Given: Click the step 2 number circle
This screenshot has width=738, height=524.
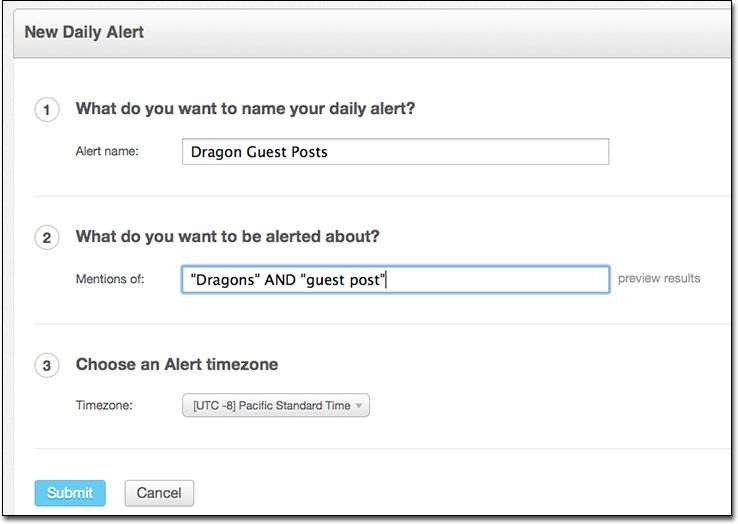Looking at the screenshot, I should 46,238.
